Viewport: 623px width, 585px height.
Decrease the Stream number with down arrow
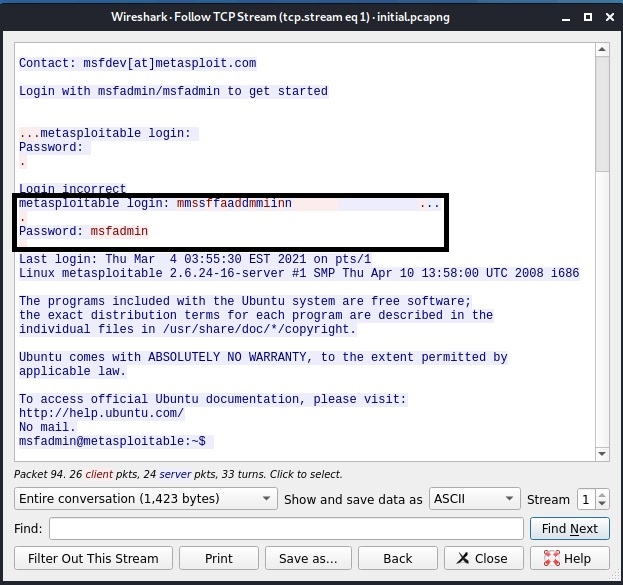[x=602, y=503]
